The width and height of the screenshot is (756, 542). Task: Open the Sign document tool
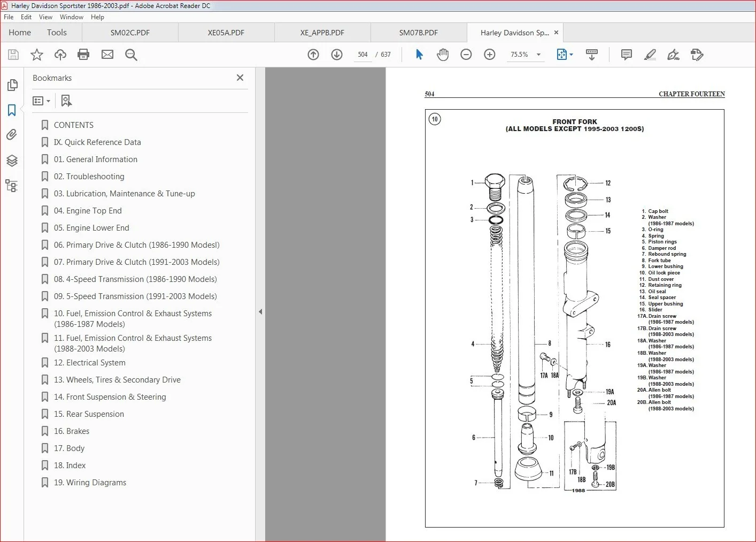674,55
